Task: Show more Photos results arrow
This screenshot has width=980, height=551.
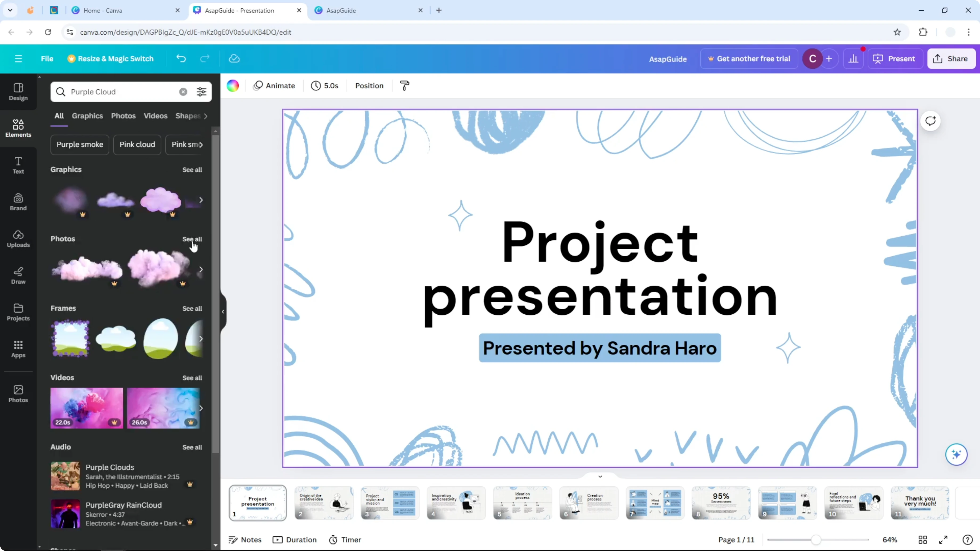Action: 201,269
